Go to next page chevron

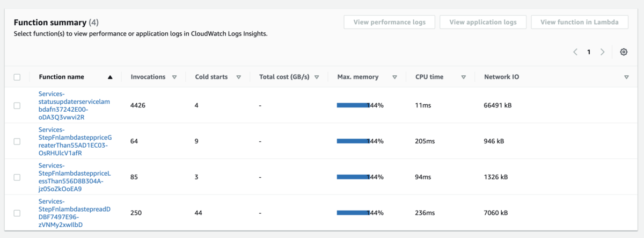click(602, 52)
